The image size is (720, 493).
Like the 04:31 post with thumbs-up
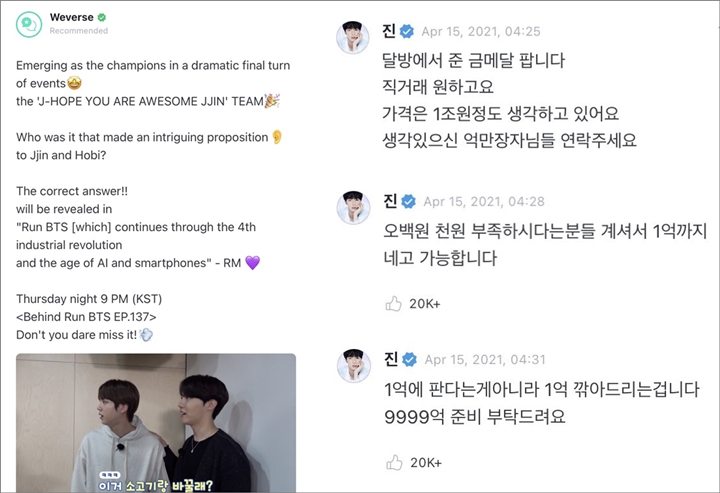(394, 462)
